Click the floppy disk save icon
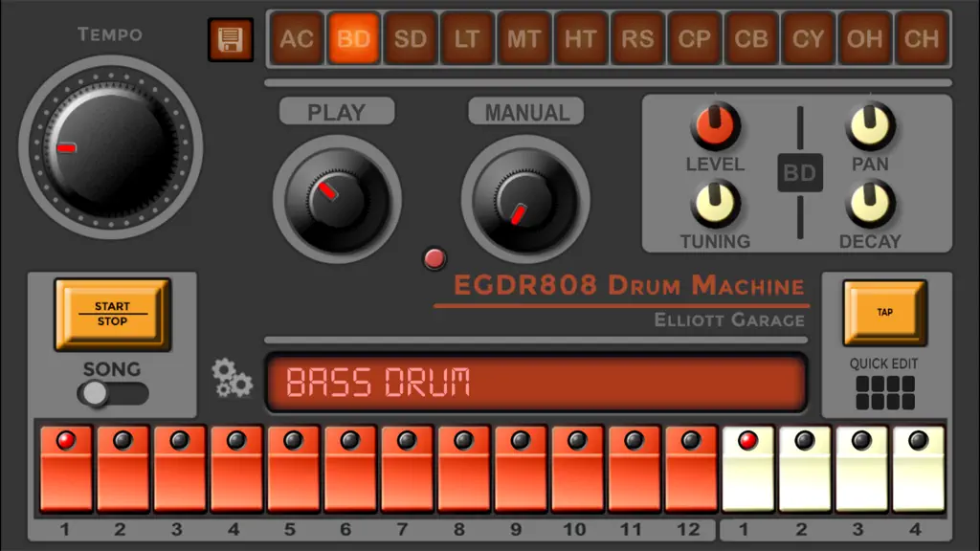The width and height of the screenshot is (980, 551). point(231,40)
